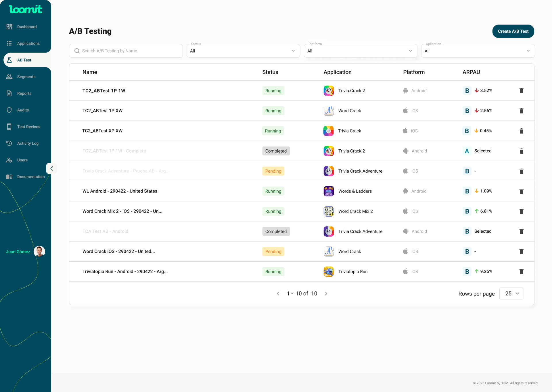This screenshot has height=392, width=552.
Task: Click the Search A/B Testing by Name field
Action: pyautogui.click(x=126, y=51)
